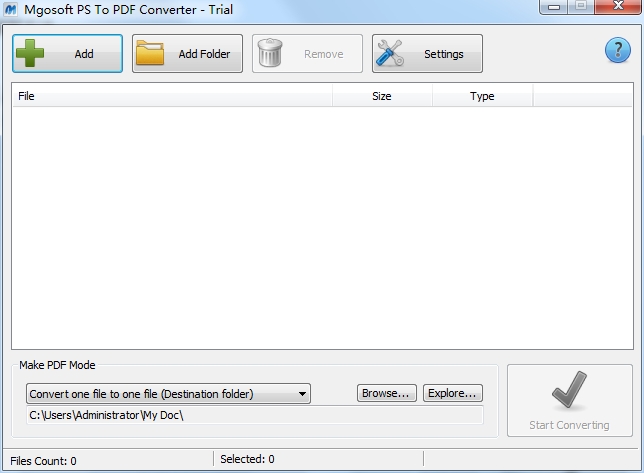Click the trash can Remove button
Image resolution: width=644 pixels, height=473 pixels.
pyautogui.click(x=307, y=54)
